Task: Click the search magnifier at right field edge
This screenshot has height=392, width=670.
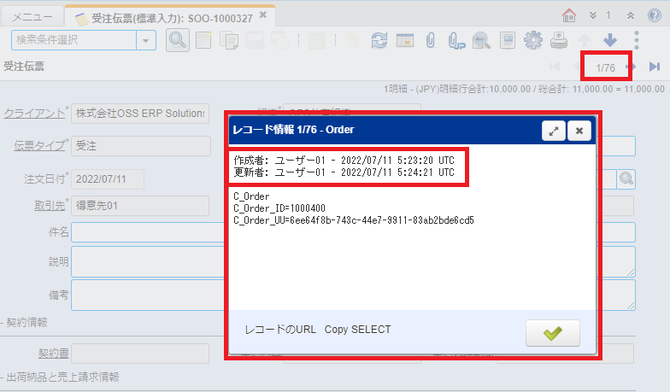Action: point(626,179)
